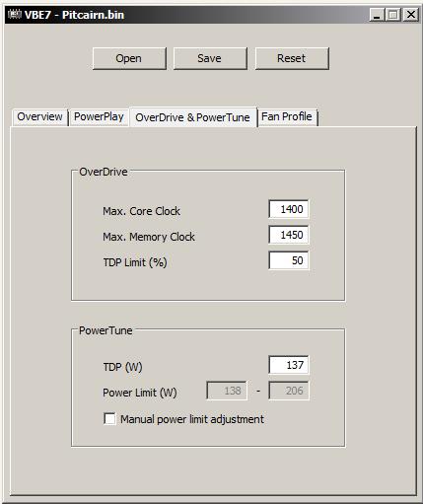Click the Power Limit (W) label

click(140, 393)
